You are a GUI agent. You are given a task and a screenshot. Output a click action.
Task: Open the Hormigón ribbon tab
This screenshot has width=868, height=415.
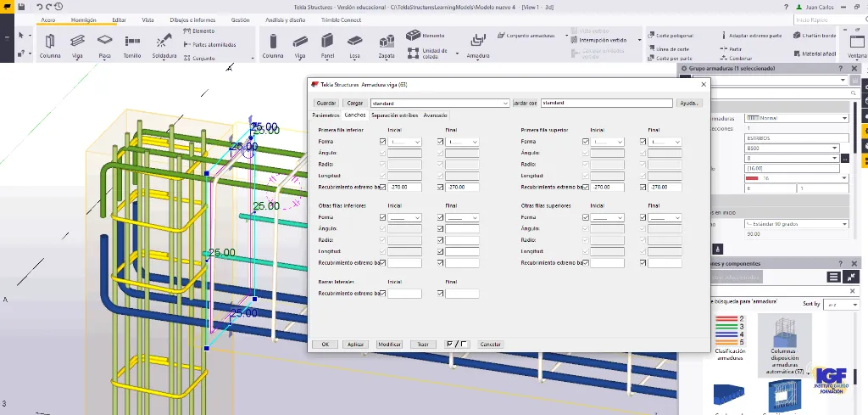[x=84, y=20]
